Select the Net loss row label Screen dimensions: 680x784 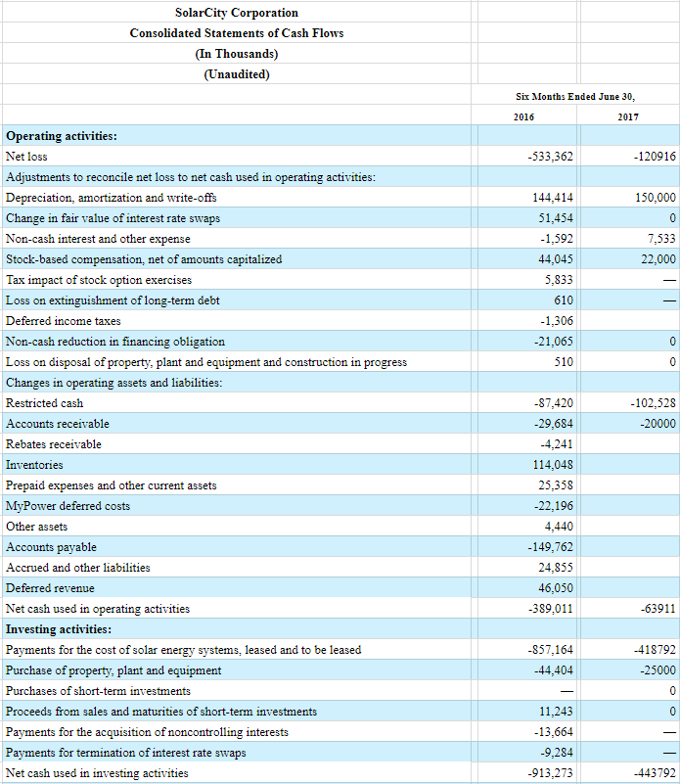tap(26, 157)
